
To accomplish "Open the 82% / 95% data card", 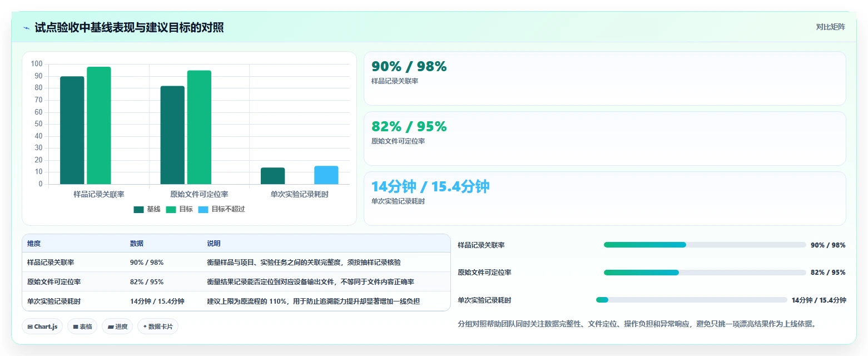I will coord(604,139).
